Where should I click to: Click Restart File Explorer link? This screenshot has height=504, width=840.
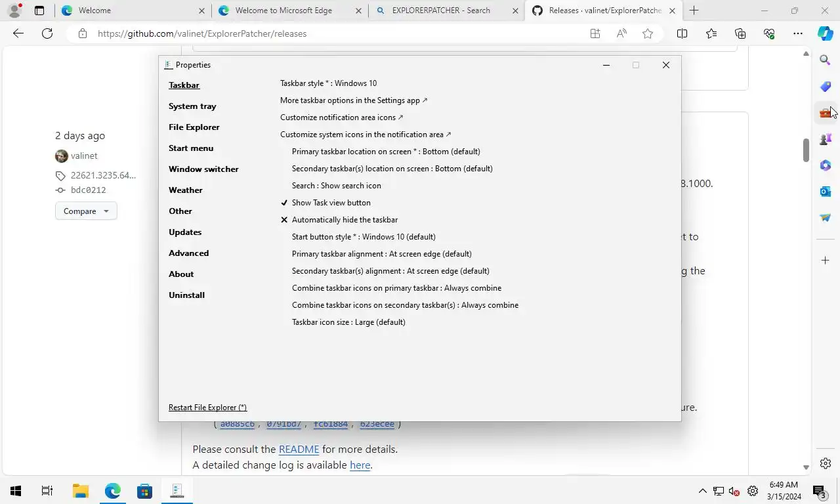tap(207, 408)
